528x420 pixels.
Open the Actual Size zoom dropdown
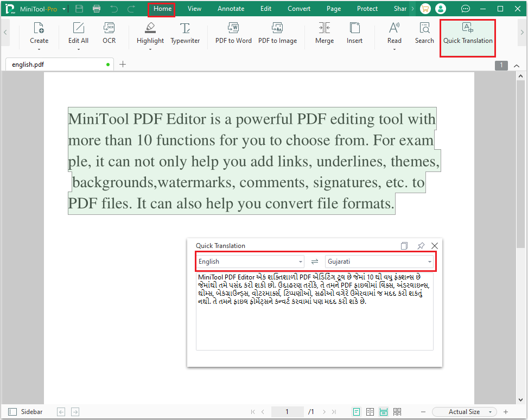(x=465, y=412)
